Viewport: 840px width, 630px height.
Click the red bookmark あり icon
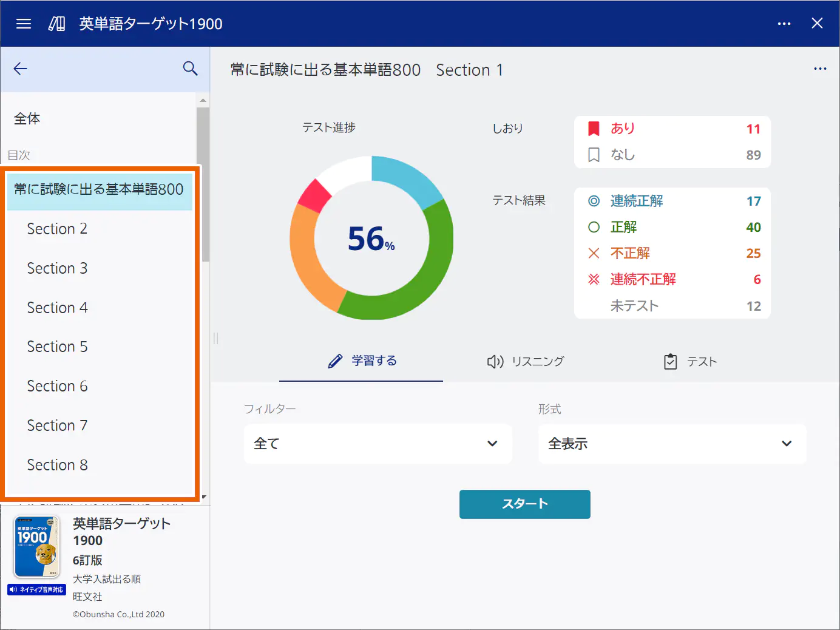point(594,129)
